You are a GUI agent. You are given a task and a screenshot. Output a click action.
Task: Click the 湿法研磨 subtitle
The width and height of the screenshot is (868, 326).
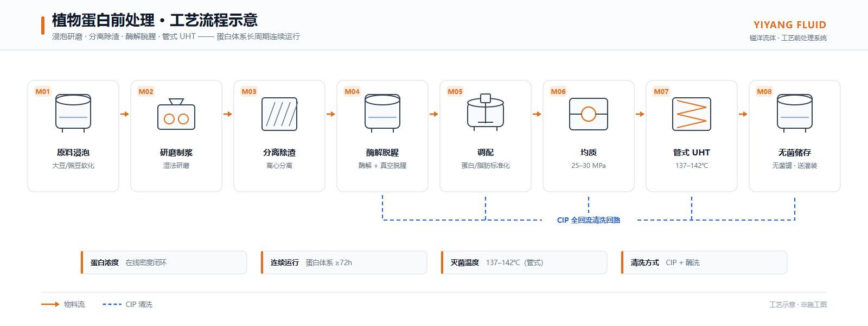click(x=176, y=166)
